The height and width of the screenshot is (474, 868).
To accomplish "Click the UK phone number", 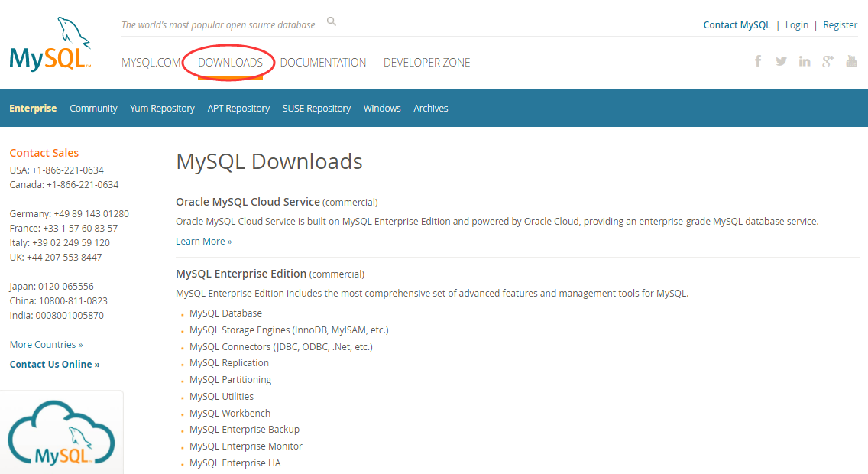I will pos(64,257).
